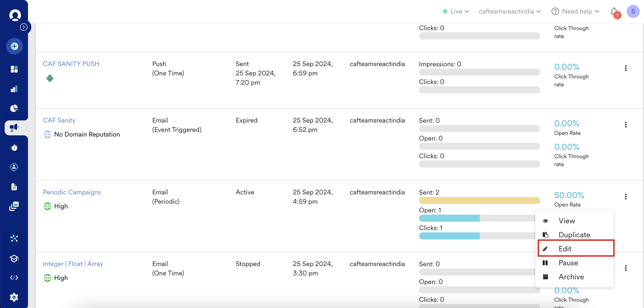This screenshot has width=644, height=308.
Task: Click the settings gear in sidebar
Action: (14, 297)
